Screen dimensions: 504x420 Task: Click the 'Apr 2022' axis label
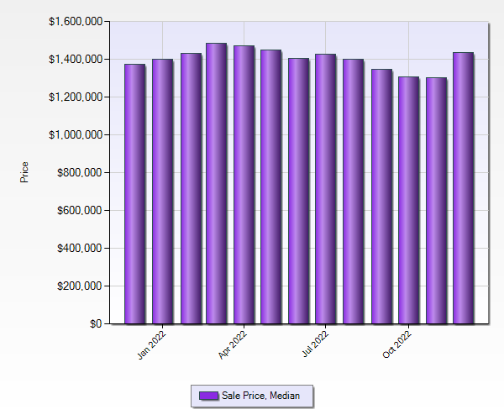click(233, 344)
